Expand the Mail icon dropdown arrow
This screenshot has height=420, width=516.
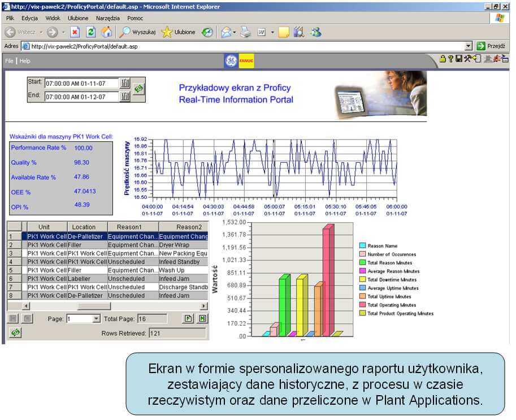click(235, 32)
